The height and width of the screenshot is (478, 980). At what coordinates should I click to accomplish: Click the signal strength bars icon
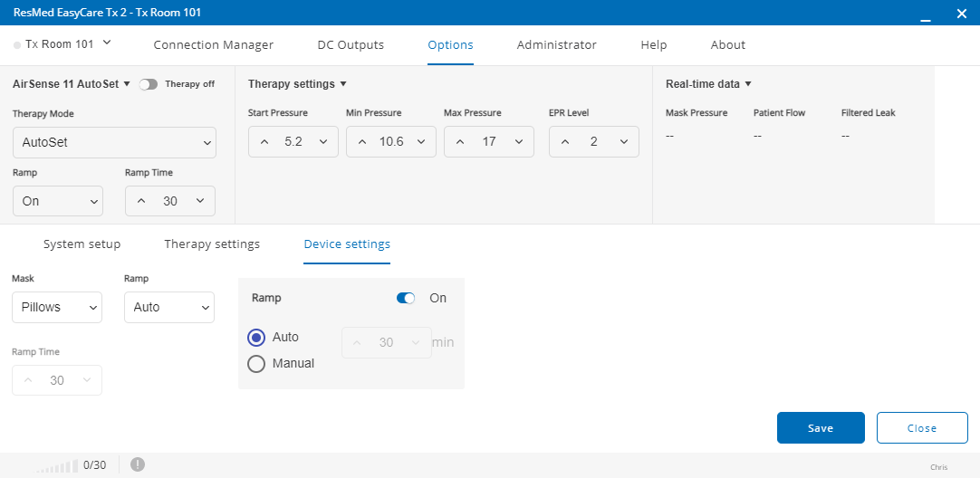pyautogui.click(x=57, y=465)
